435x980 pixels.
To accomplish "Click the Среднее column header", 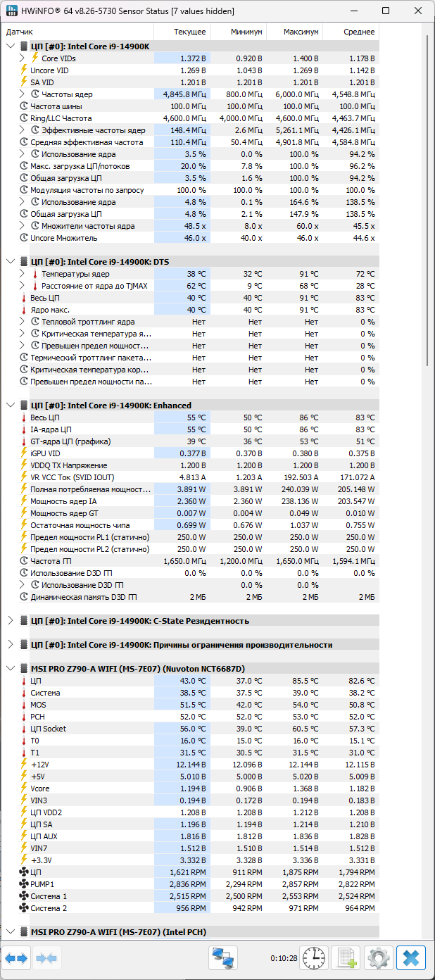I will tap(351, 32).
